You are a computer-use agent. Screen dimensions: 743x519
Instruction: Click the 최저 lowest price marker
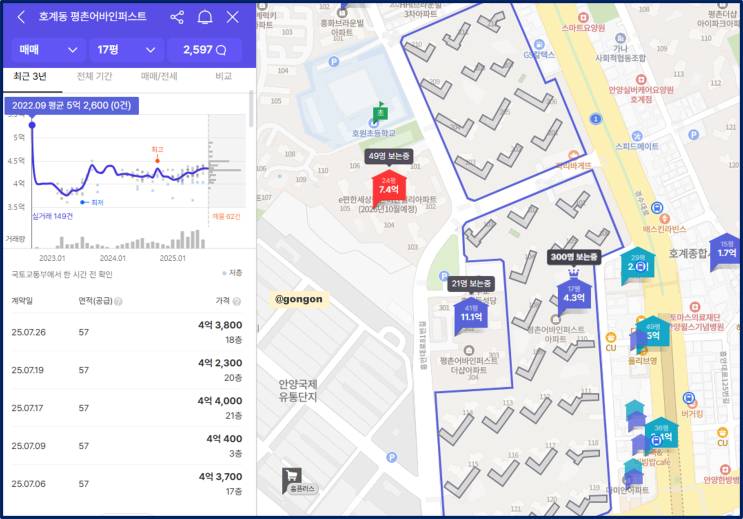tap(82, 202)
